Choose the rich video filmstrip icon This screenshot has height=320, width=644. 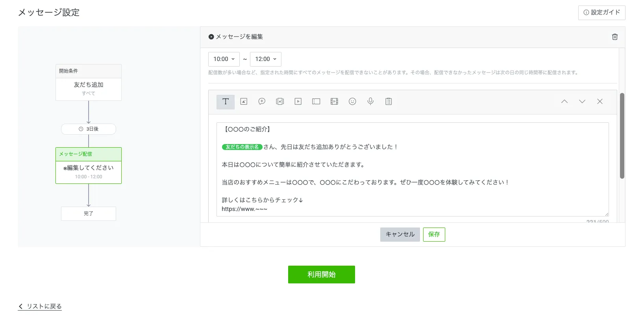point(334,102)
